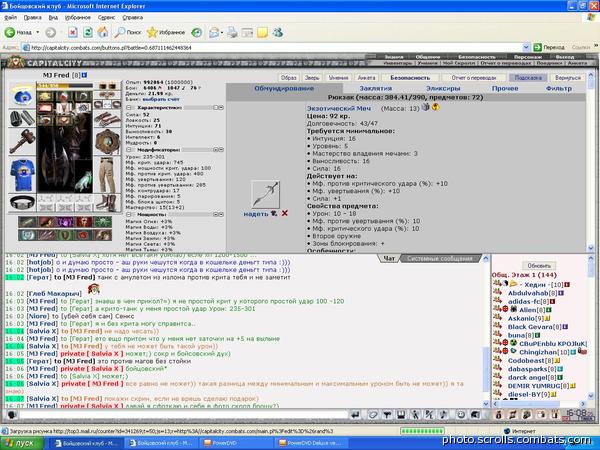
Task: Click the Умения button
Action: [x=338, y=78]
